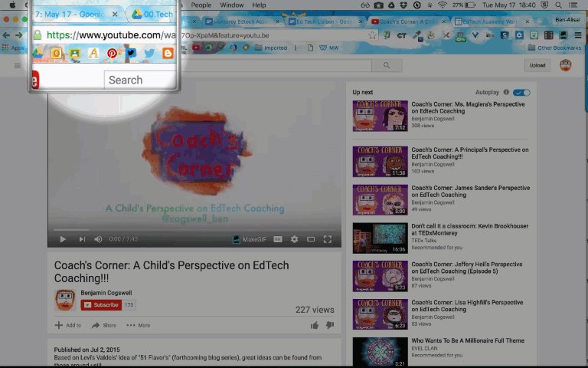Click Add to under the video
Screen dimensions: 588x368
[x=68, y=325]
